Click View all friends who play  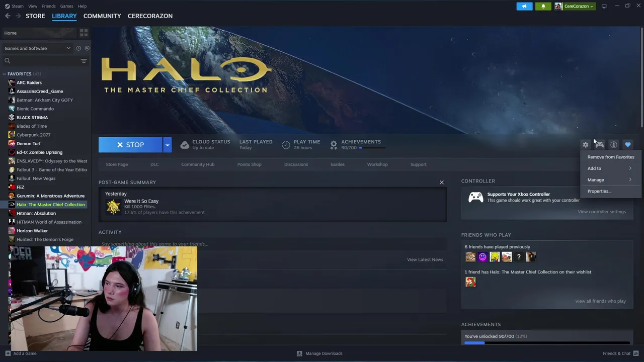point(601,301)
